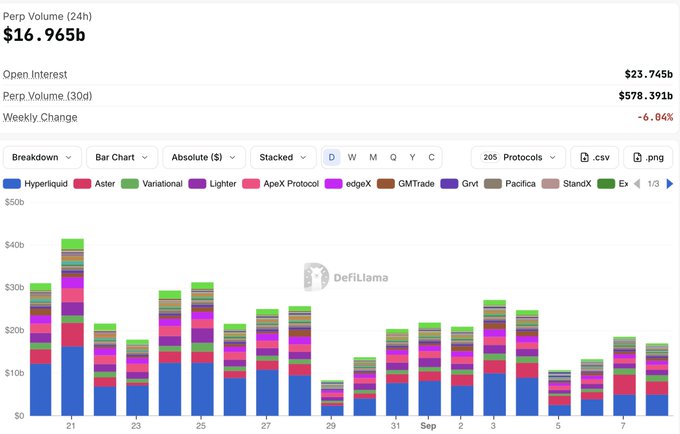Click the bar above the 23 label
Image resolution: width=680 pixels, height=434 pixels.
137,378
